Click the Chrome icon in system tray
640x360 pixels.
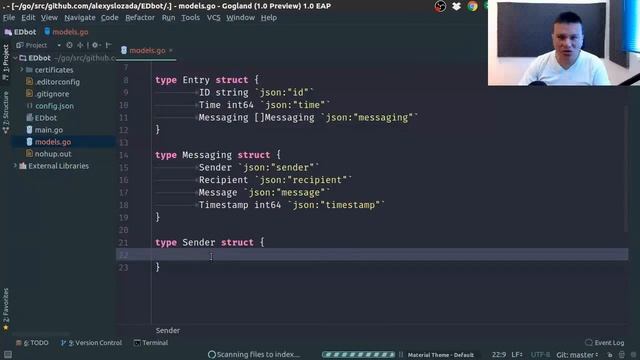tap(472, 6)
